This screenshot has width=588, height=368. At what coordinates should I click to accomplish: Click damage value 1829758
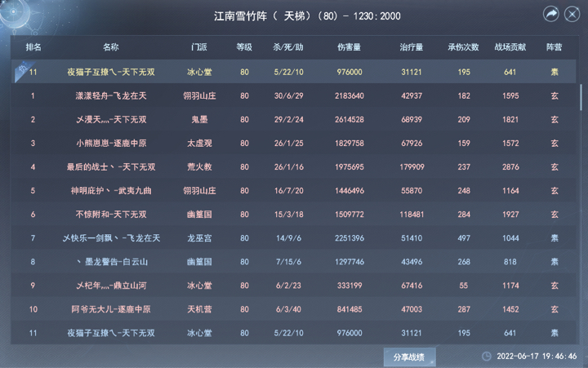tap(350, 143)
